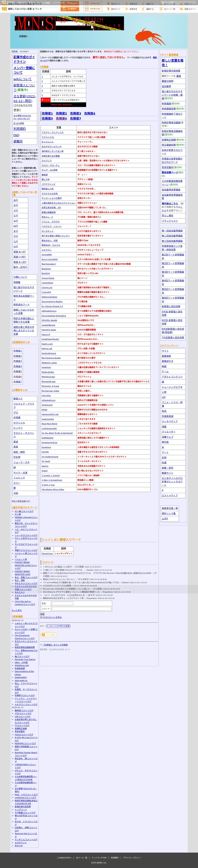This screenshot has width=198, height=868.
Task: Open 数字・記号行 index in sidebar
Action: 20,267
